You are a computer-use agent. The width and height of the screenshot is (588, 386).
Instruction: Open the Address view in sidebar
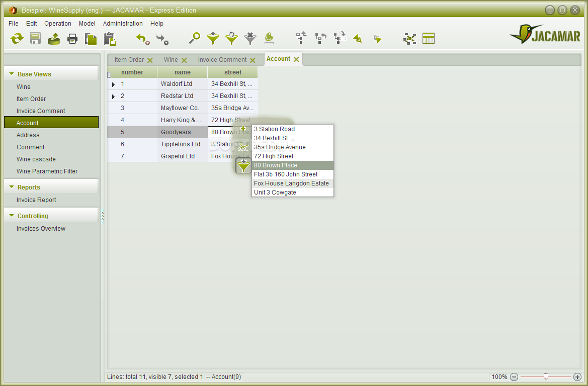point(51,135)
